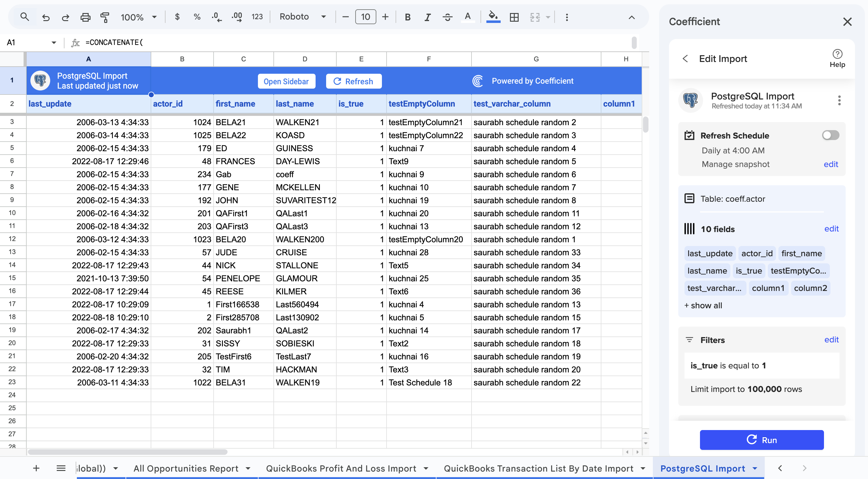Open the fill color picker
Viewport: 868px width, 479px height.
493,17
